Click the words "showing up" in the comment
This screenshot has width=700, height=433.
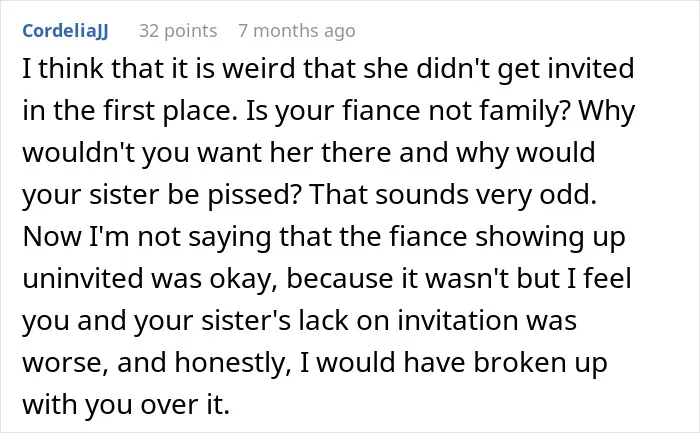click(550, 236)
